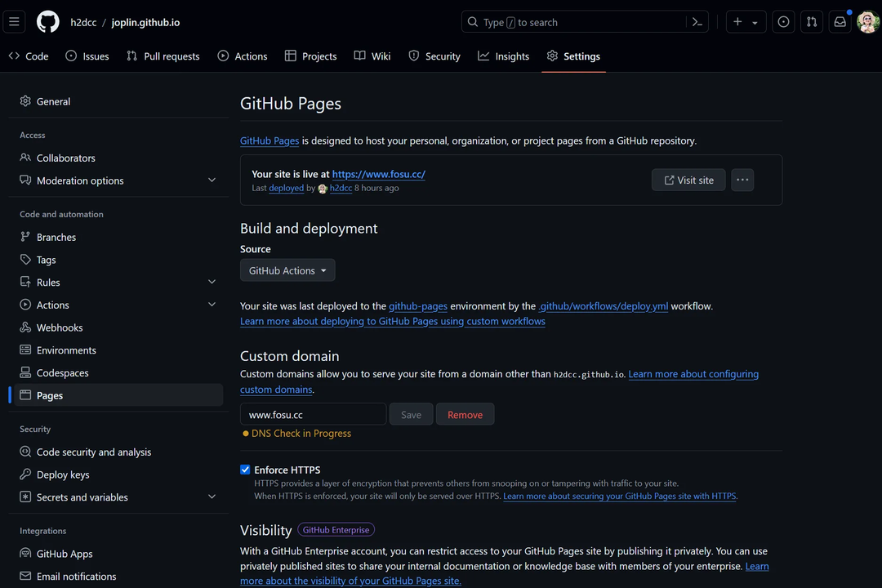Go to the Pull requests tab
Viewport: 882px width, 588px height.
(163, 56)
